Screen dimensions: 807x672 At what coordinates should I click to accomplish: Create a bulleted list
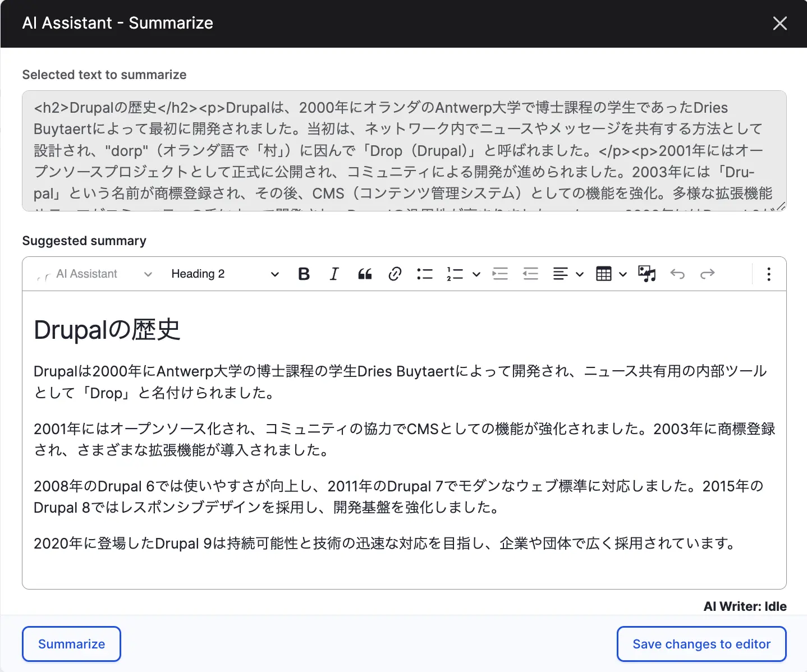425,274
